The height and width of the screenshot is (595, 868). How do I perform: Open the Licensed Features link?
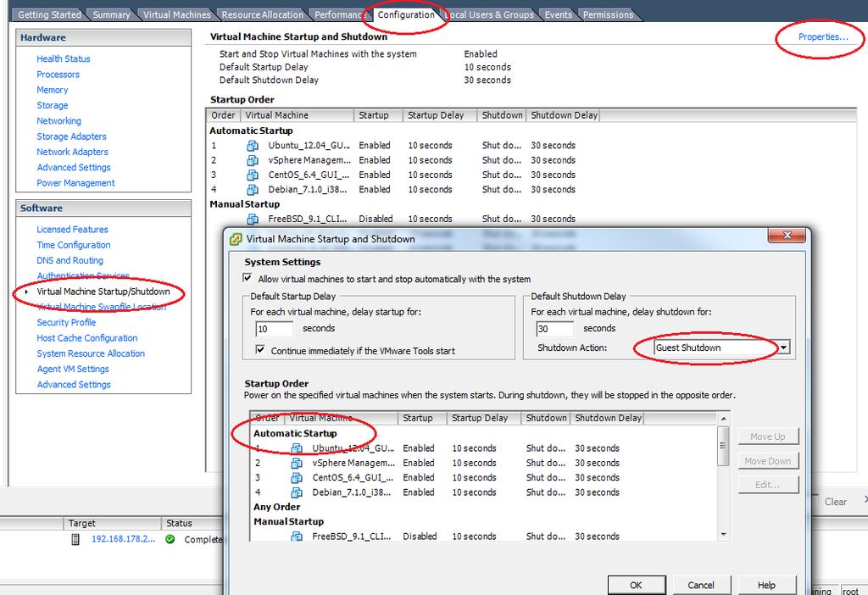[73, 229]
